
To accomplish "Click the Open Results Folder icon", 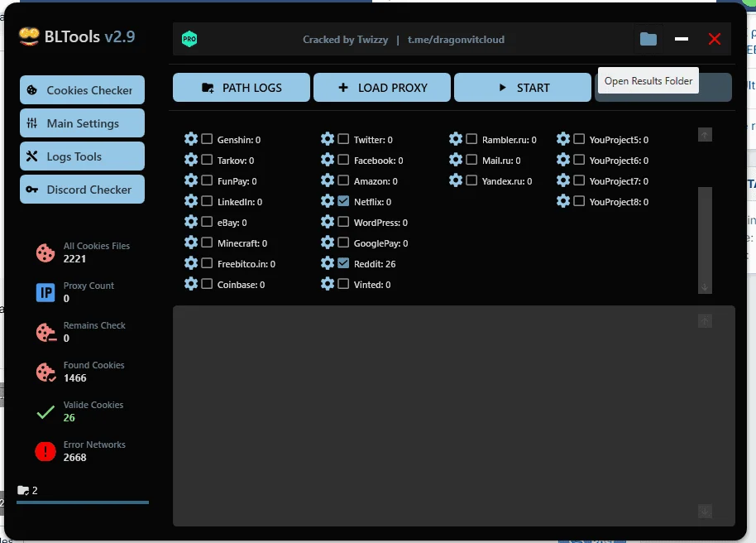I will click(x=648, y=39).
